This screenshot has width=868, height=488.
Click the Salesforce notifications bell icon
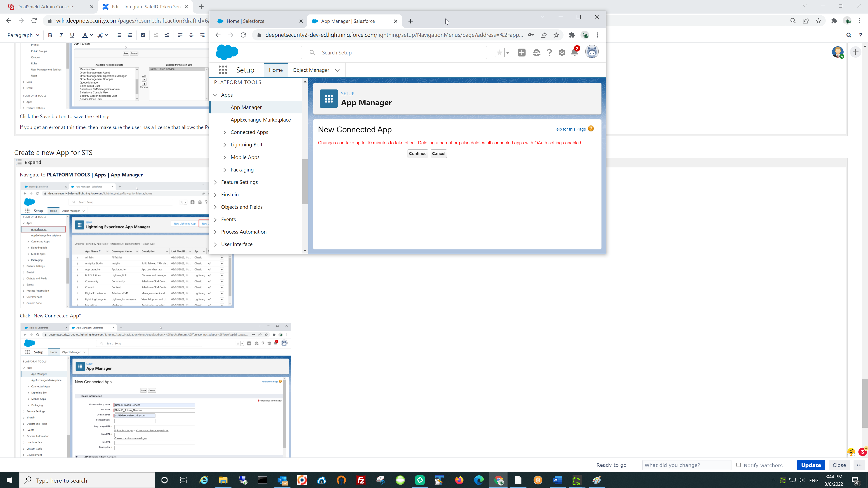pos(575,53)
